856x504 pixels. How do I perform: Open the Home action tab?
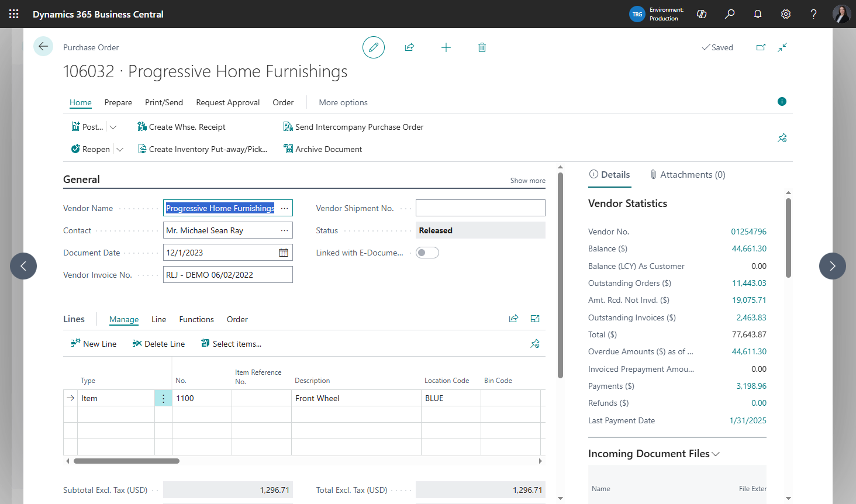point(81,102)
